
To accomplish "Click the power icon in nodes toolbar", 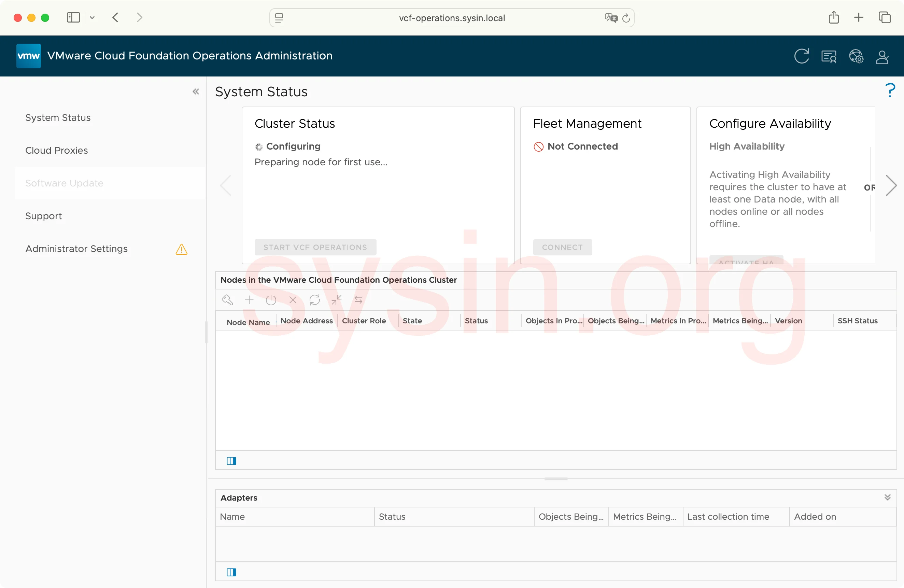I will (x=271, y=300).
